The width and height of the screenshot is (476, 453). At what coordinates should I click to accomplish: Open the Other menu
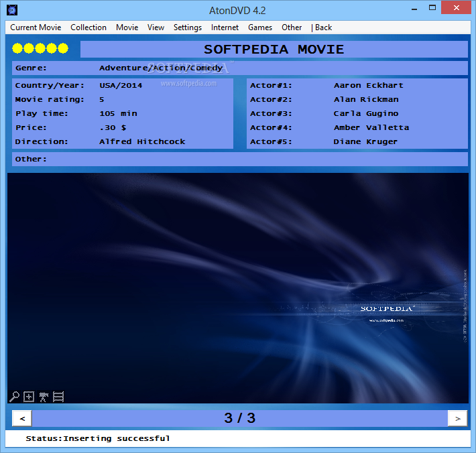point(292,27)
